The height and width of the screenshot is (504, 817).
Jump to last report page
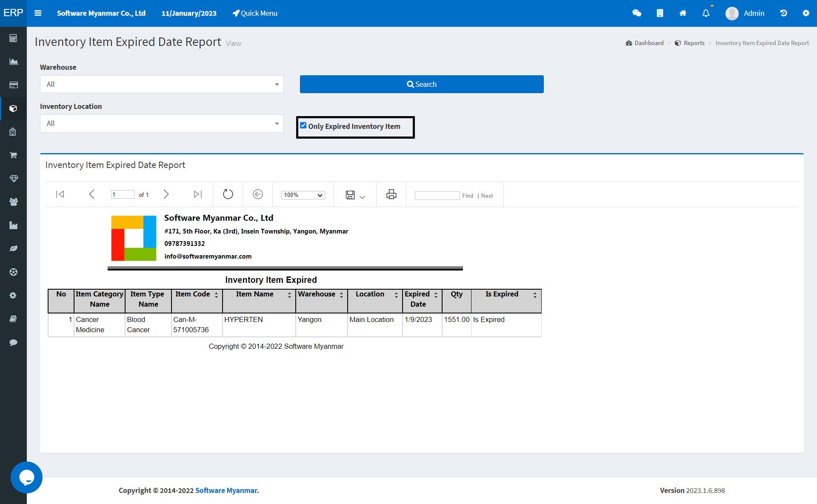(x=197, y=194)
